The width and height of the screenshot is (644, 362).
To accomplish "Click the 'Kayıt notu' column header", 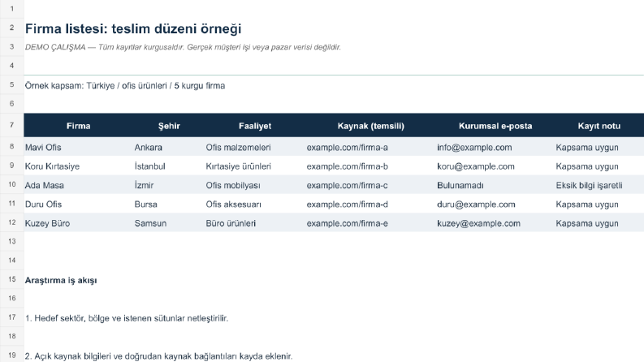I will point(599,126).
